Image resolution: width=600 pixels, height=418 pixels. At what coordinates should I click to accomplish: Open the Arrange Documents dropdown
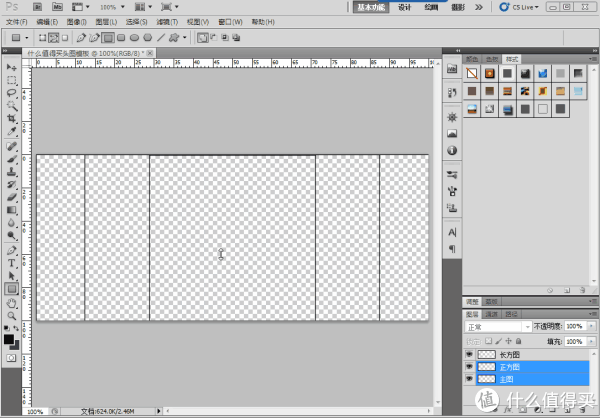143,7
